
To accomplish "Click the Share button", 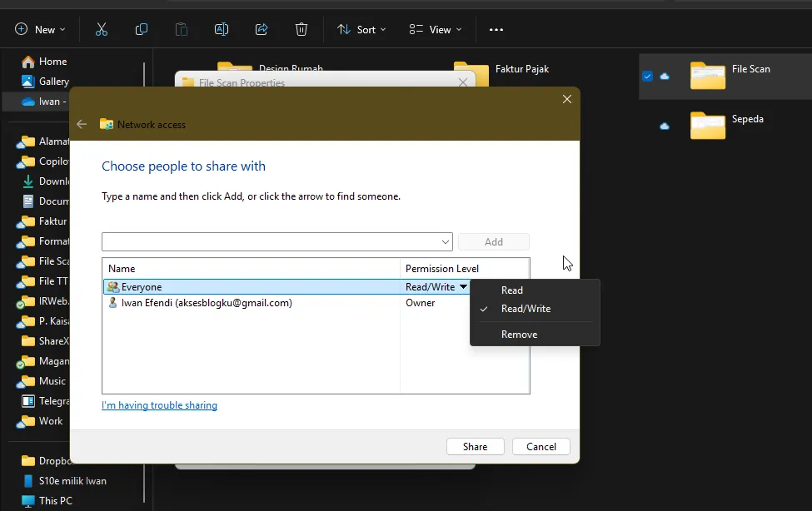I will point(475,446).
